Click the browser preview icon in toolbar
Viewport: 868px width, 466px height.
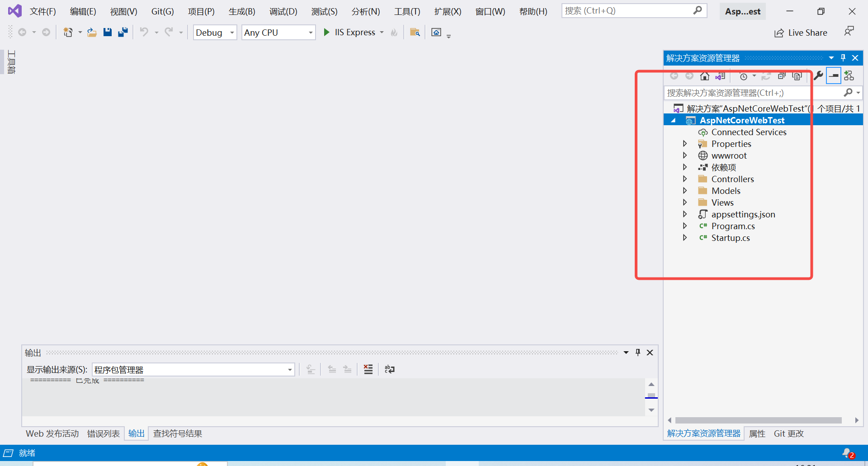coord(436,32)
